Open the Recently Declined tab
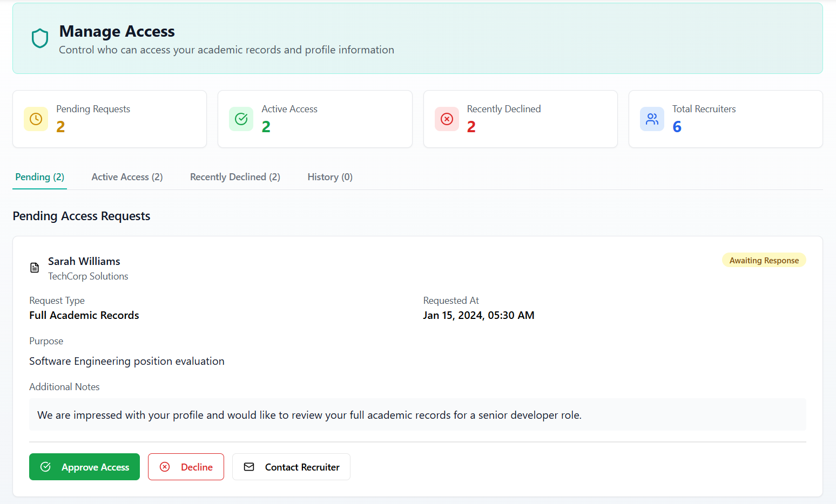Screen dimensions: 836x504 tap(235, 177)
